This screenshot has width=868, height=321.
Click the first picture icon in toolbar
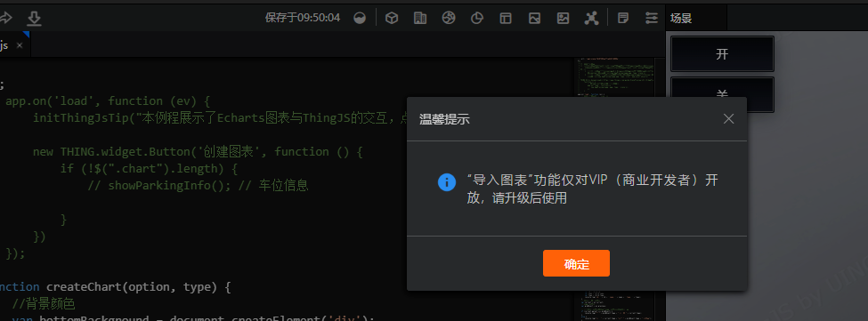(x=534, y=19)
